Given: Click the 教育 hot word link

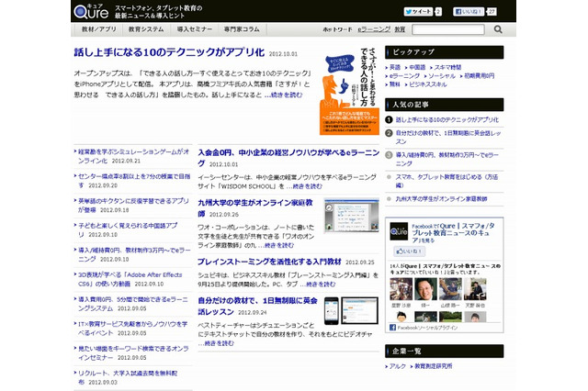Looking at the screenshot, I should click(400, 29).
